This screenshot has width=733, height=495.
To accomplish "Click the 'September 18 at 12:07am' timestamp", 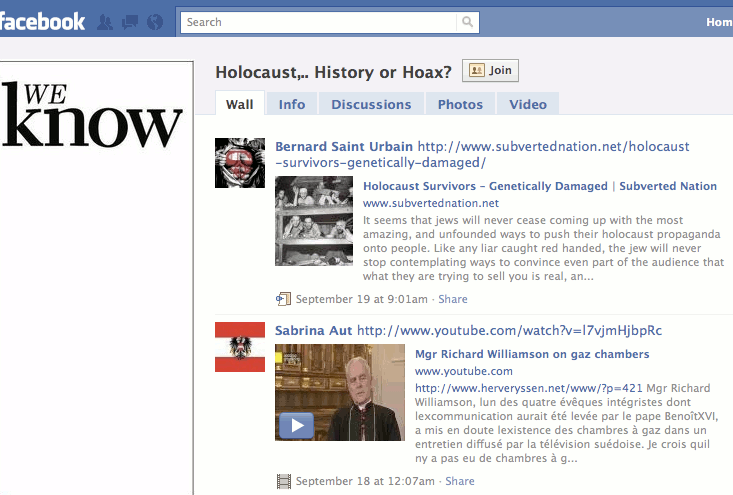I will [365, 481].
